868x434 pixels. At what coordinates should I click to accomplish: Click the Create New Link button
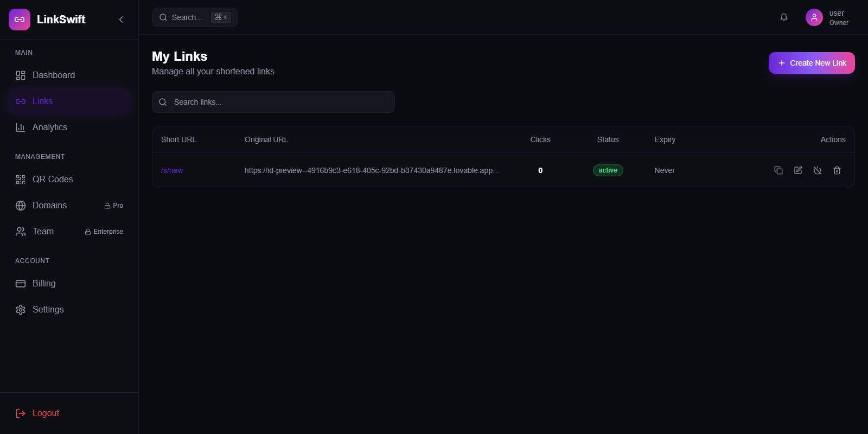click(812, 63)
